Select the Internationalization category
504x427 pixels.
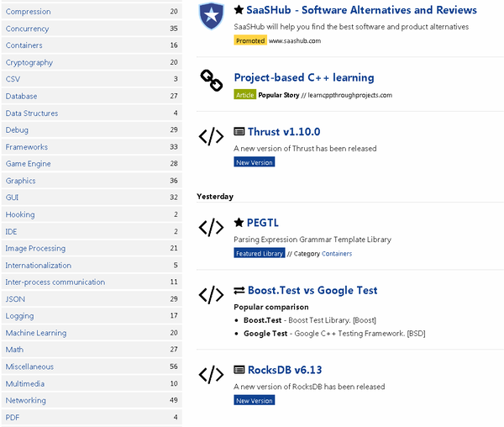click(x=92, y=266)
